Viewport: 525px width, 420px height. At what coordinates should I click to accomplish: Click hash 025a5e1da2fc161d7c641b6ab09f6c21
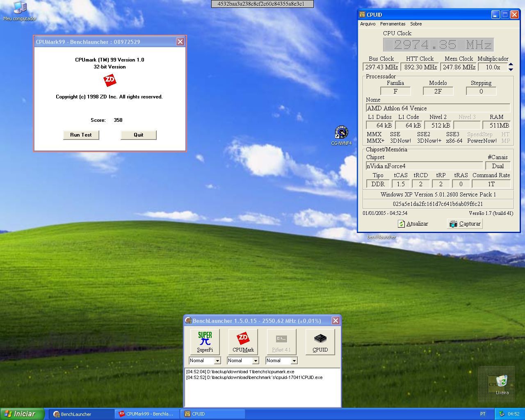(x=438, y=204)
